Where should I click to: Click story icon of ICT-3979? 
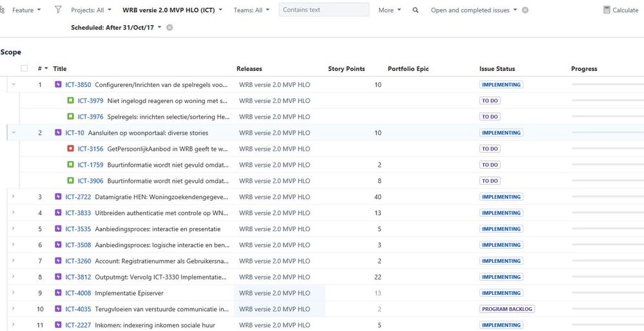(x=71, y=100)
